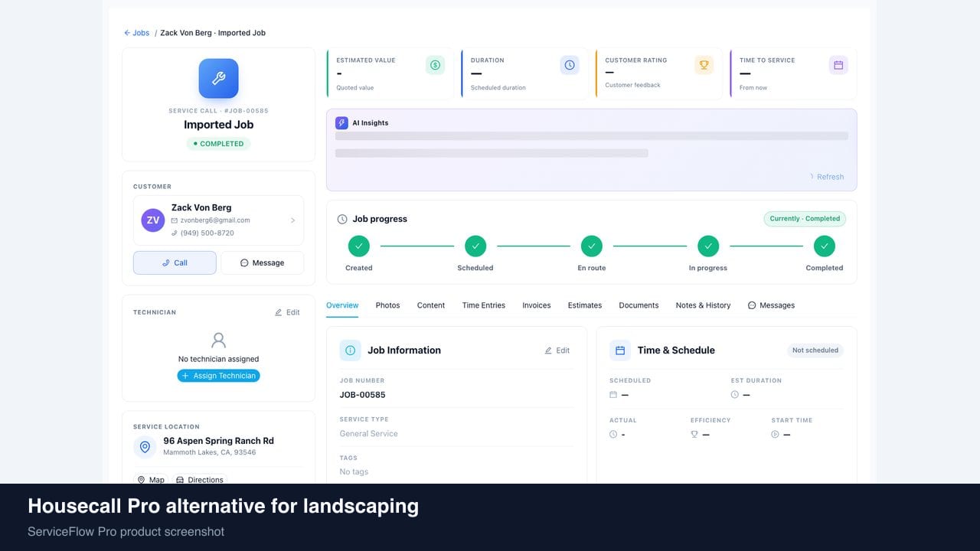Open Map for service location
The width and height of the screenshot is (980, 551).
click(x=151, y=480)
